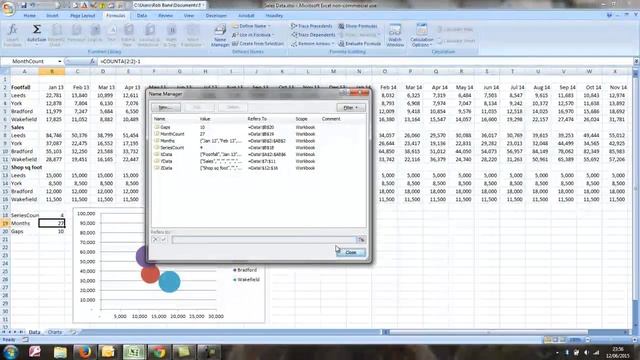Select the Gaps name row
Screen dimensions: 640x360
[x=259, y=127]
